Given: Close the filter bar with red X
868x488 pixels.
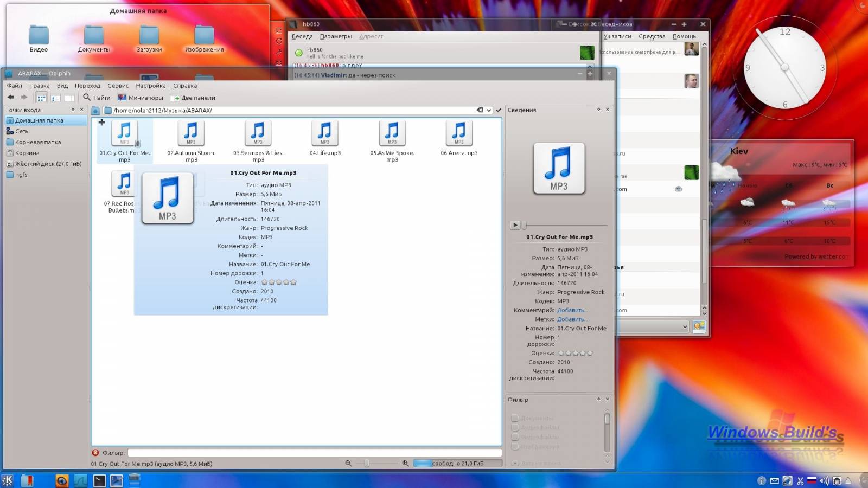Looking at the screenshot, I should click(x=95, y=453).
